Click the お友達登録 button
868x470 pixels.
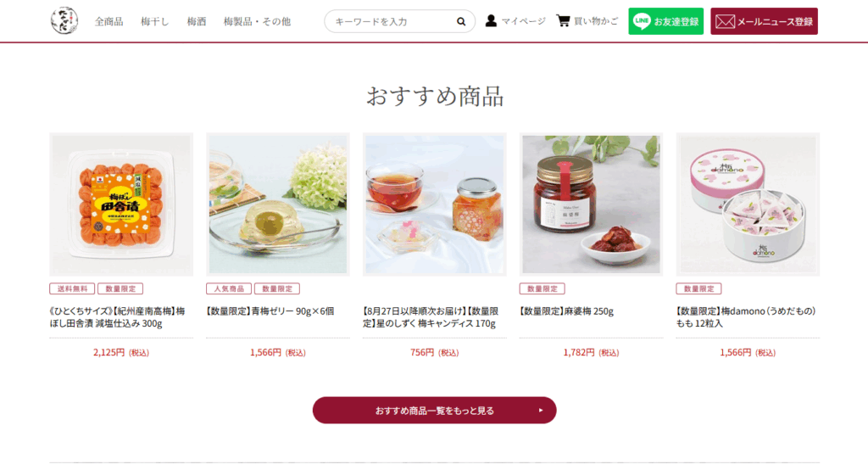pos(666,21)
